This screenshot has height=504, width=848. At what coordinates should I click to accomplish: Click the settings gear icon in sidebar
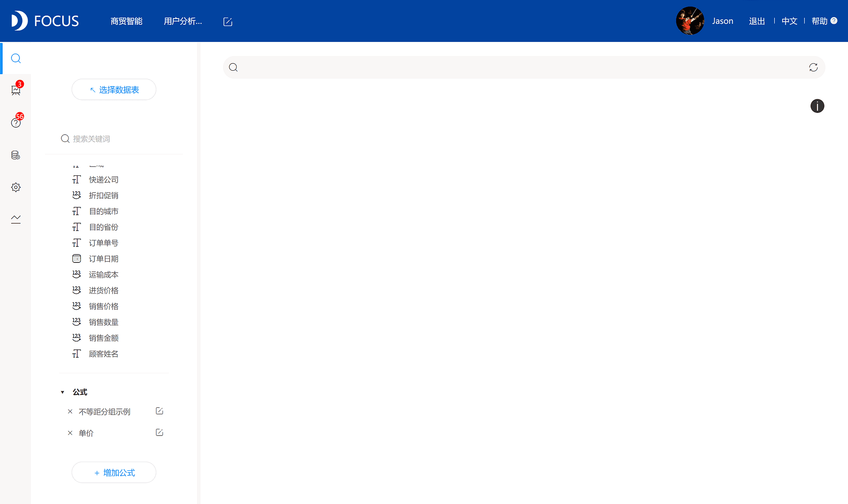16,187
